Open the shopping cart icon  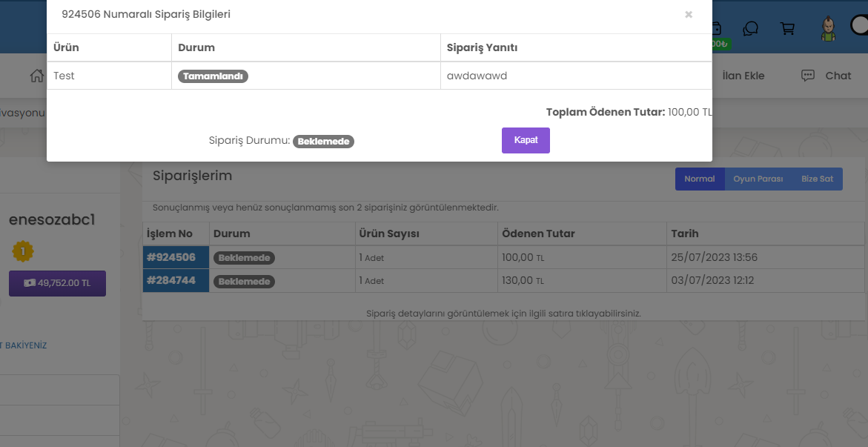[x=788, y=28]
